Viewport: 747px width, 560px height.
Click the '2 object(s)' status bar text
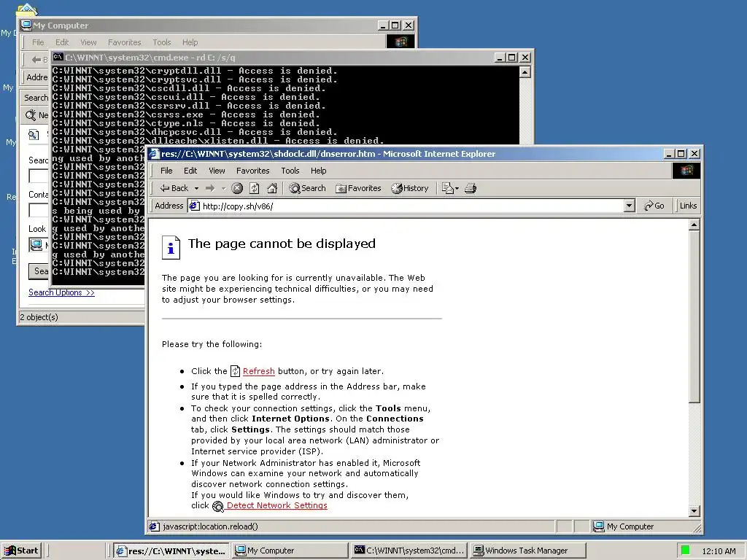coord(39,317)
